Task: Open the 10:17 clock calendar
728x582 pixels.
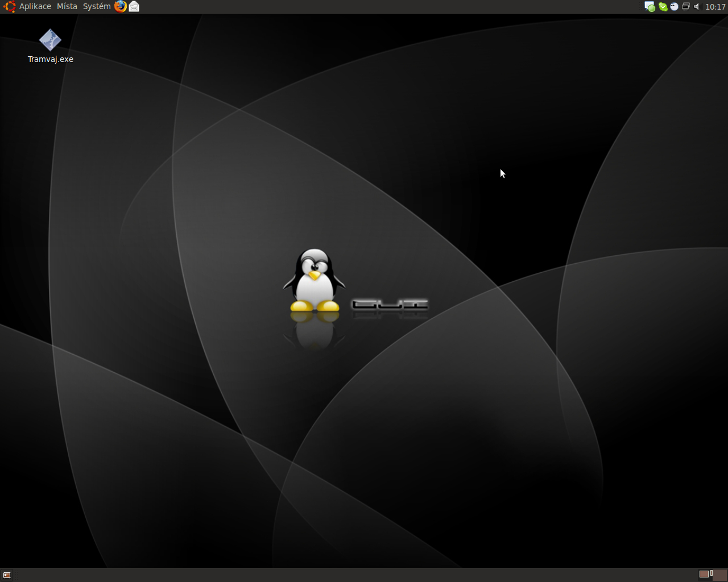Action: click(715, 7)
